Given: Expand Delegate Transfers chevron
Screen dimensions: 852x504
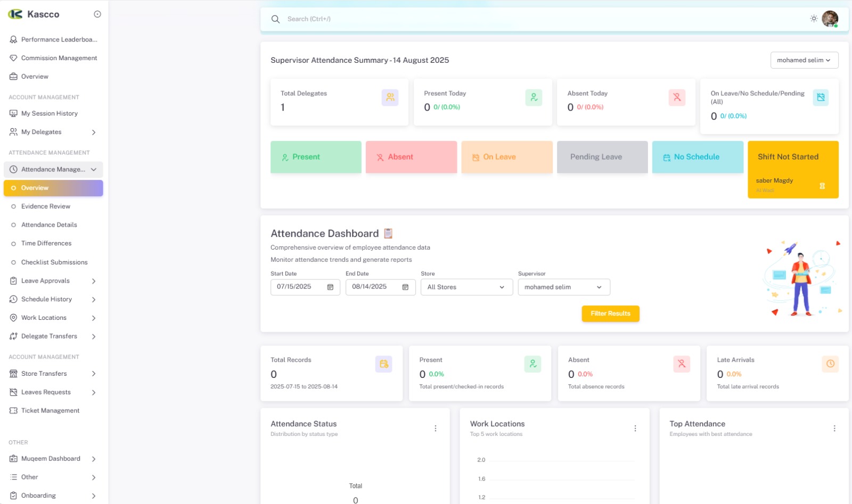Looking at the screenshot, I should [x=94, y=336].
